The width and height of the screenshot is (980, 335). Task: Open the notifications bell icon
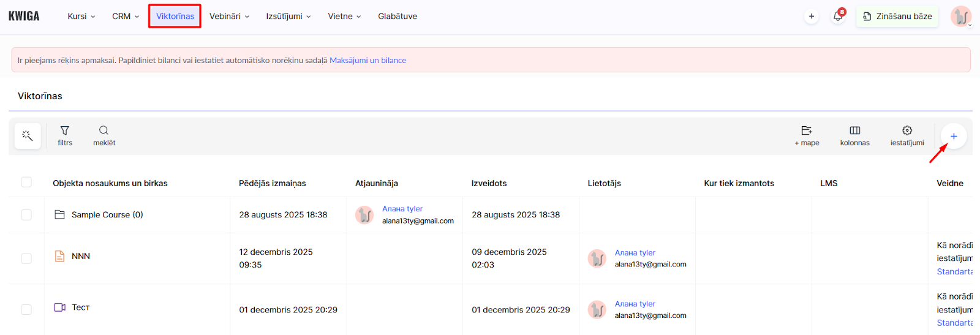pos(838,17)
